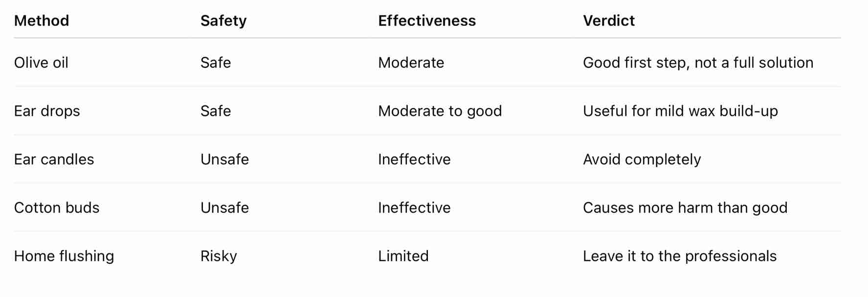This screenshot has width=868, height=297.
Task: Click Safe in the Olive oil row
Action: [216, 63]
